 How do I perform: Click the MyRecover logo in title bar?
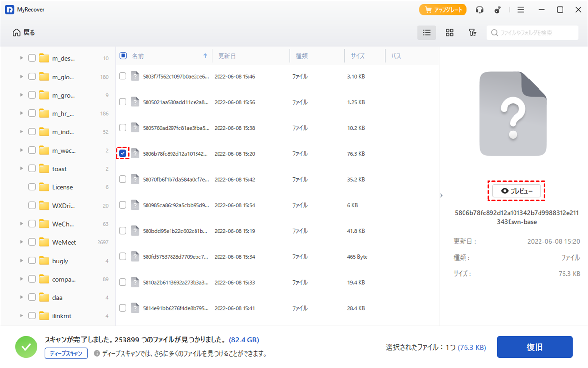(9, 10)
